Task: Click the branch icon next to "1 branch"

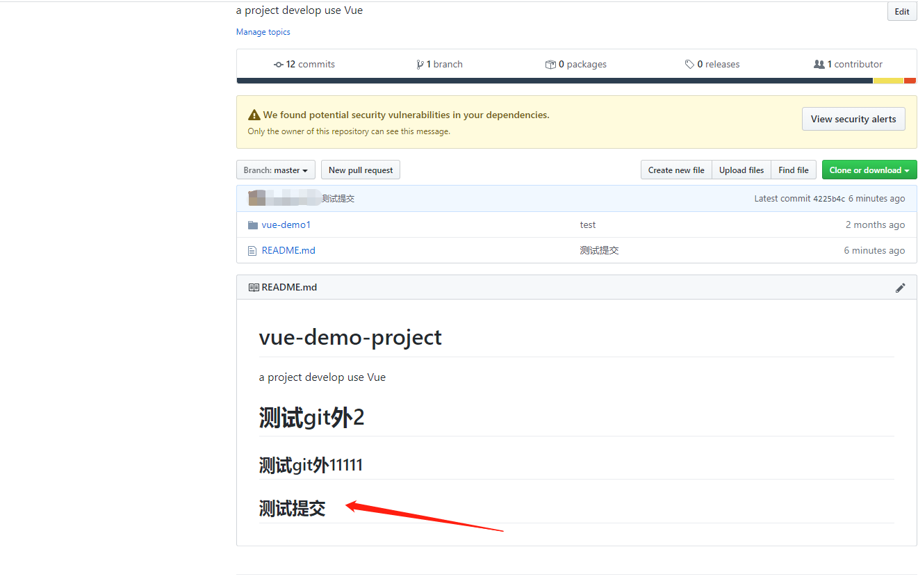Action: click(x=420, y=64)
